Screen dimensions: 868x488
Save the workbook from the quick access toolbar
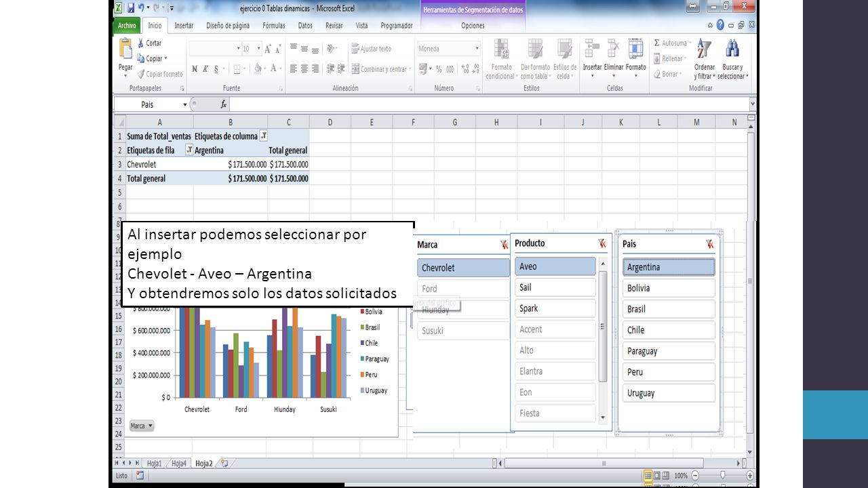point(130,7)
